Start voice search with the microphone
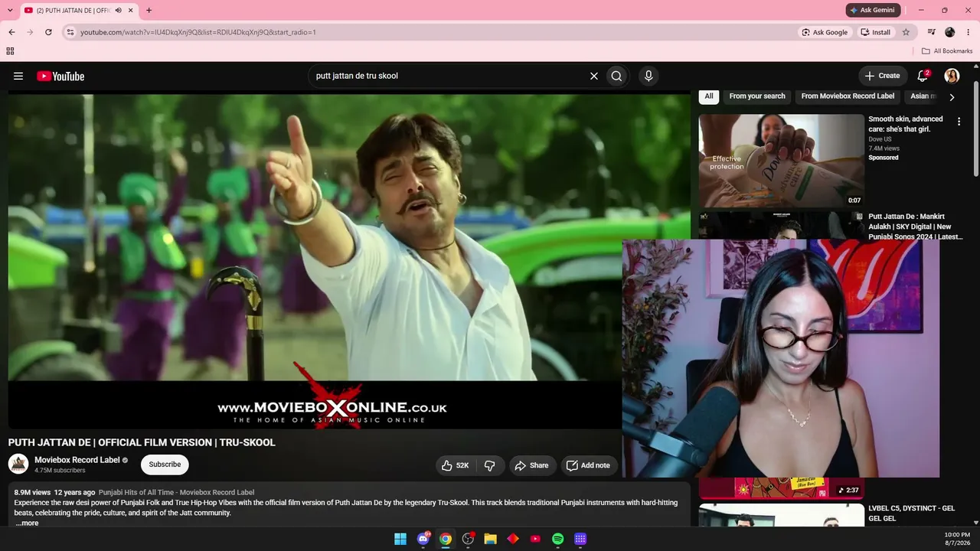Image resolution: width=980 pixels, height=551 pixels. coord(648,76)
